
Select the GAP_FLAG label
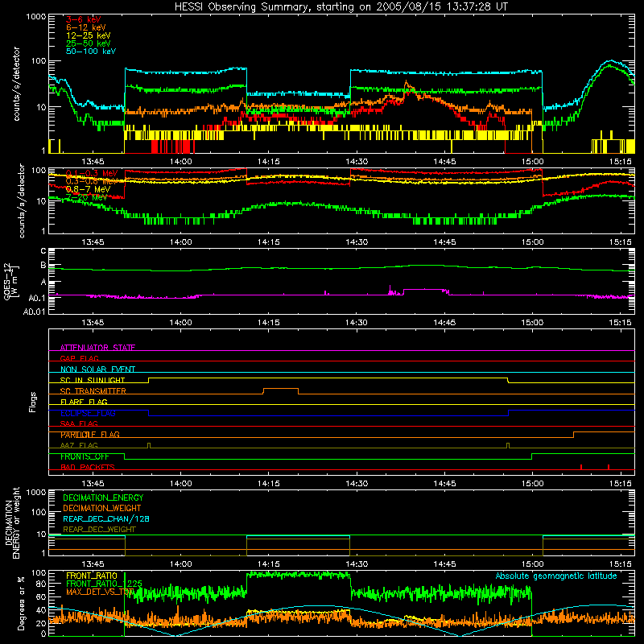click(x=79, y=358)
